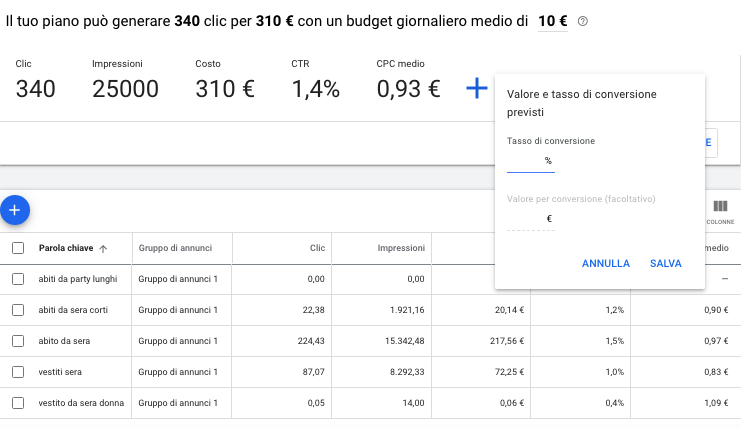Click keyword abito da sera
This screenshot has height=428, width=741.
point(64,341)
